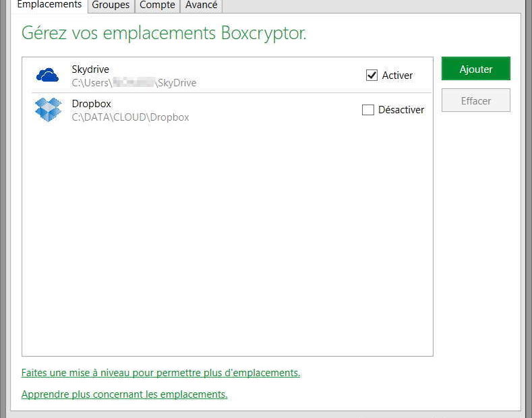This screenshot has height=418, width=532.
Task: Select the Skydrive location name
Action: 90,69
